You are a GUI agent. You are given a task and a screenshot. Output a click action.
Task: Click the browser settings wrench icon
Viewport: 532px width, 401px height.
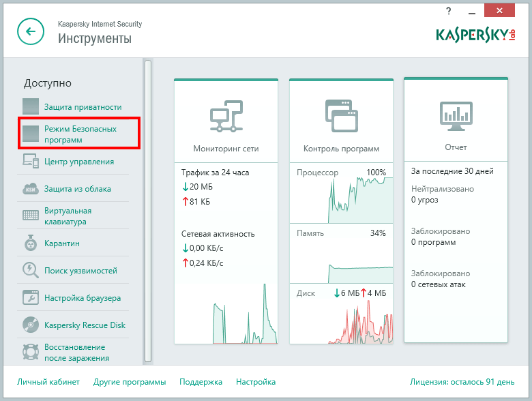[31, 297]
